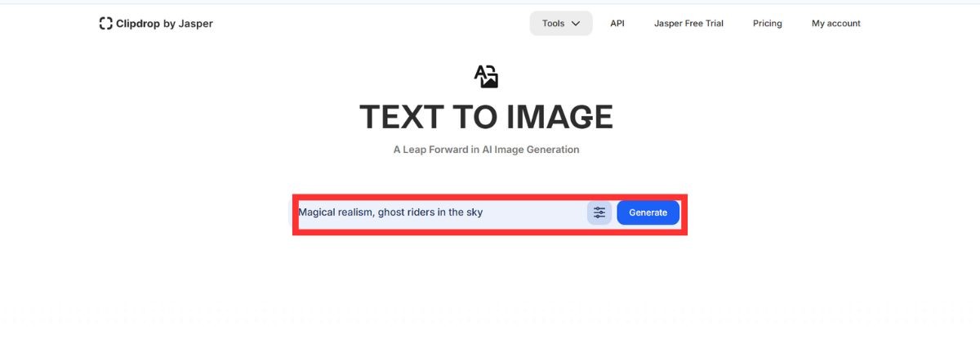Go to Jasper Free Trial
The height and width of the screenshot is (340, 980).
(688, 24)
